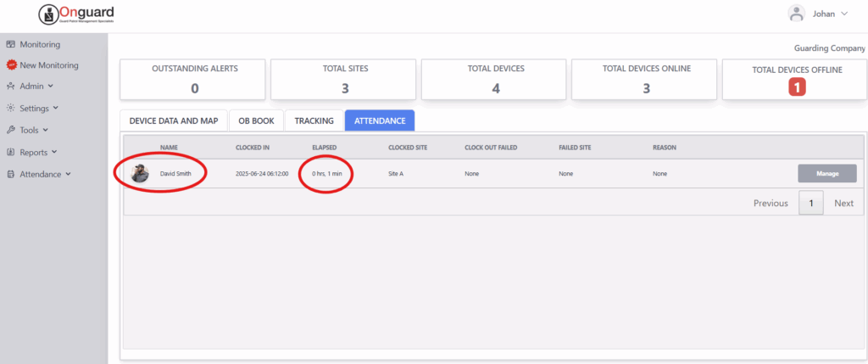868x364 pixels.
Task: Click the Elapsed column header
Action: click(x=324, y=148)
